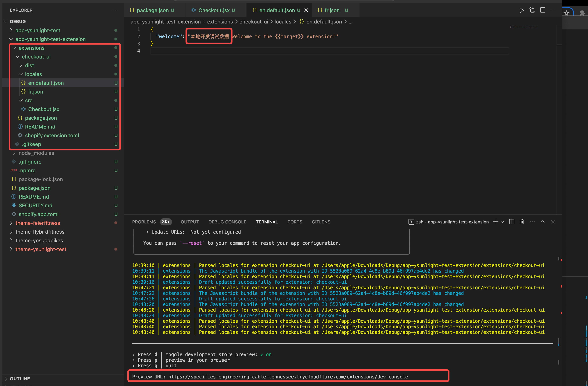Open the DEBUG CONSOLE panel tab
This screenshot has height=386, width=588.
click(x=227, y=222)
